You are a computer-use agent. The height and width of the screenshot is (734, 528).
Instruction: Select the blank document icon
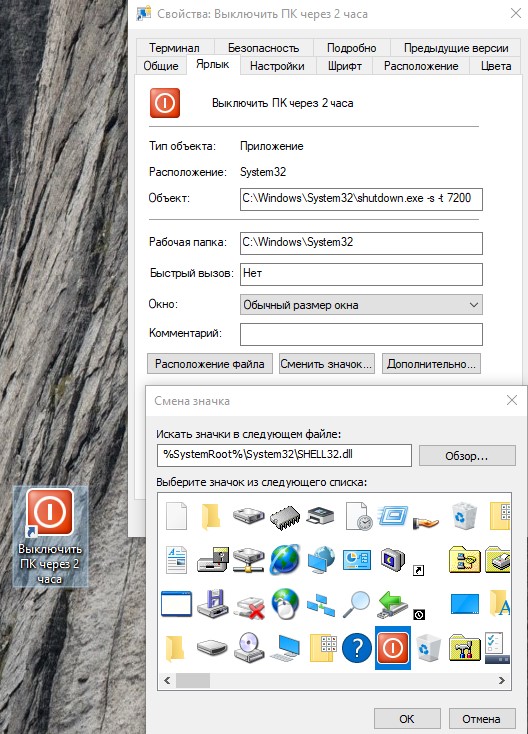176,516
